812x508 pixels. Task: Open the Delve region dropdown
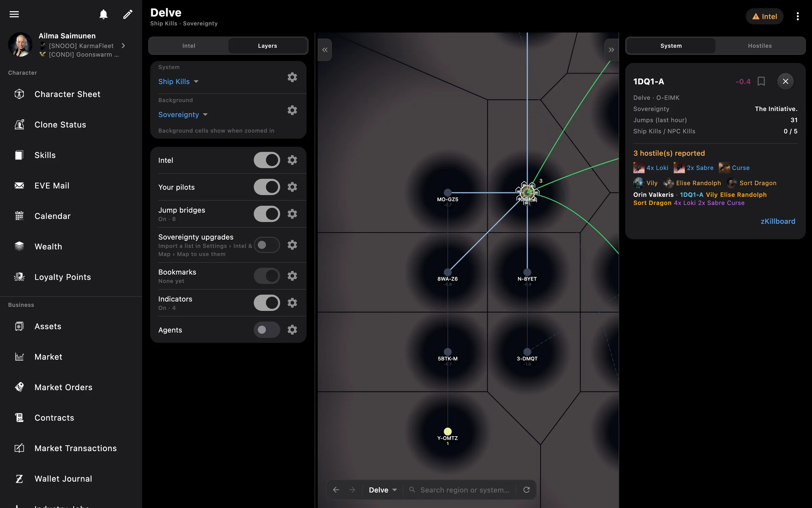[x=383, y=490]
